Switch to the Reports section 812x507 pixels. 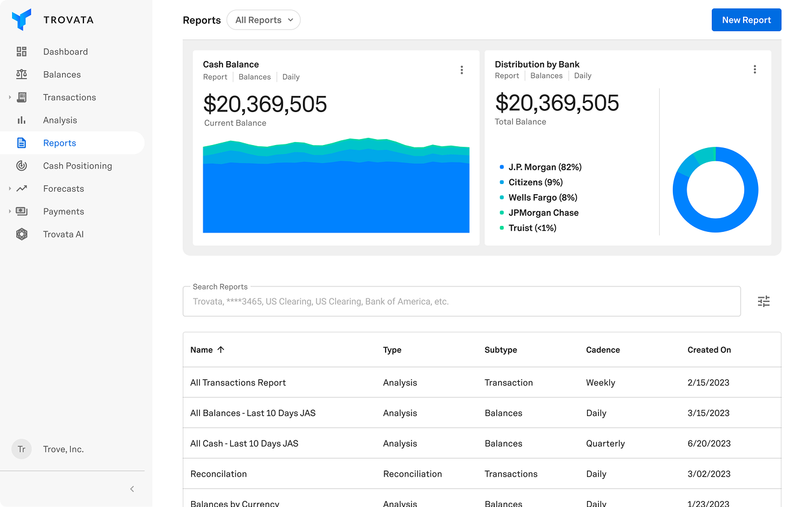[x=59, y=143]
